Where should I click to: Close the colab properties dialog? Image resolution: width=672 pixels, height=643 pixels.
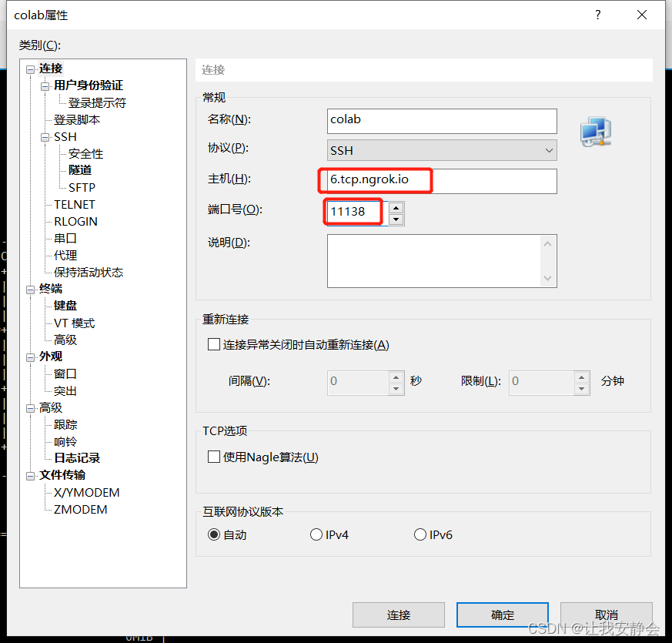pyautogui.click(x=641, y=15)
